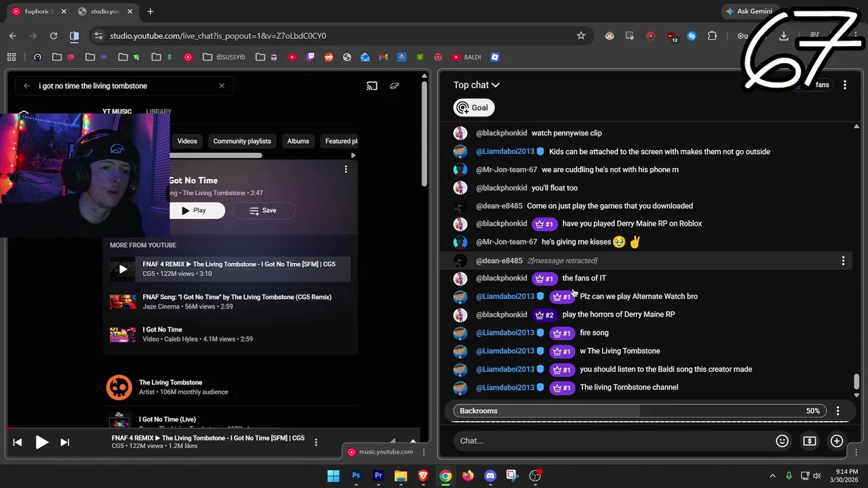Click the address bar URL
The width and height of the screenshot is (868, 488).
tap(218, 36)
